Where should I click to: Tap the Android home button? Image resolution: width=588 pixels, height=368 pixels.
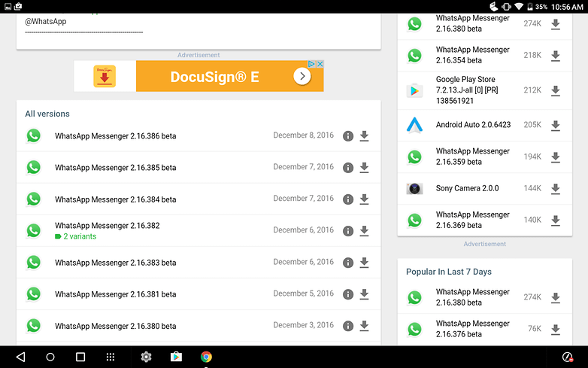click(x=50, y=357)
